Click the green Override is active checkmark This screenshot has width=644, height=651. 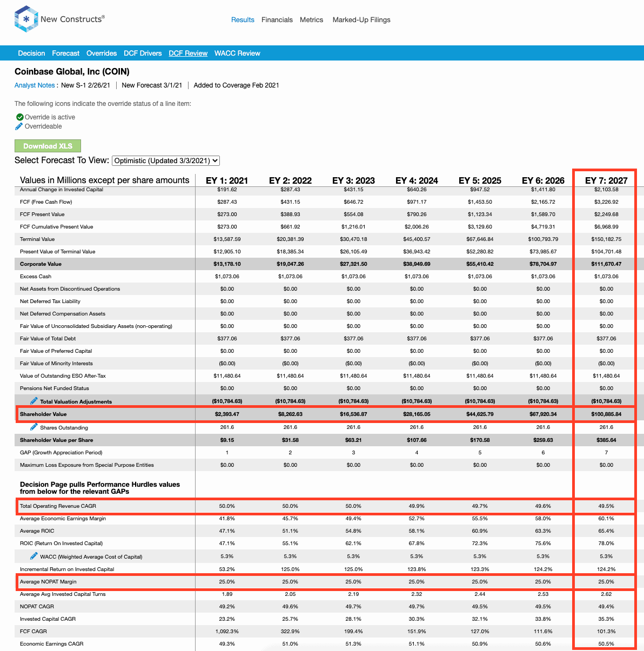(19, 117)
